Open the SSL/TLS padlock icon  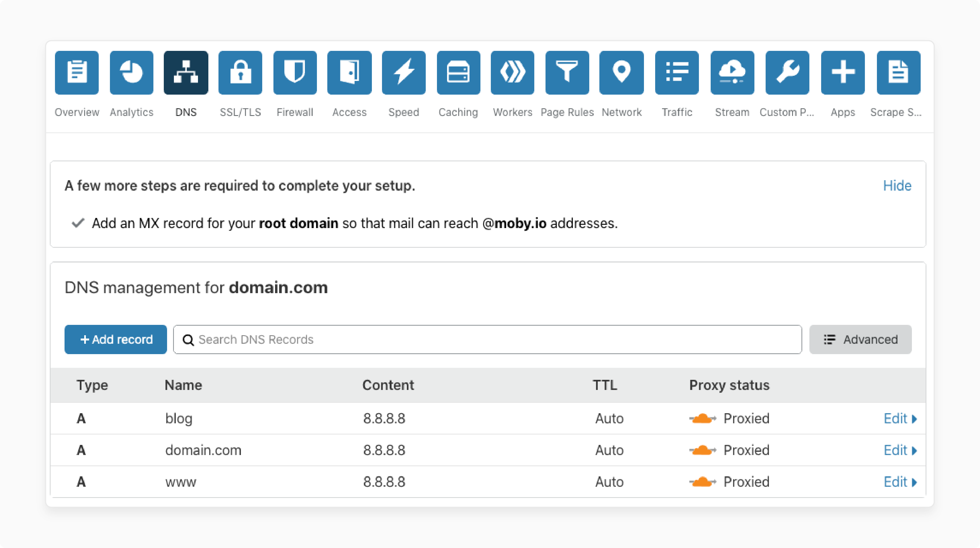240,72
